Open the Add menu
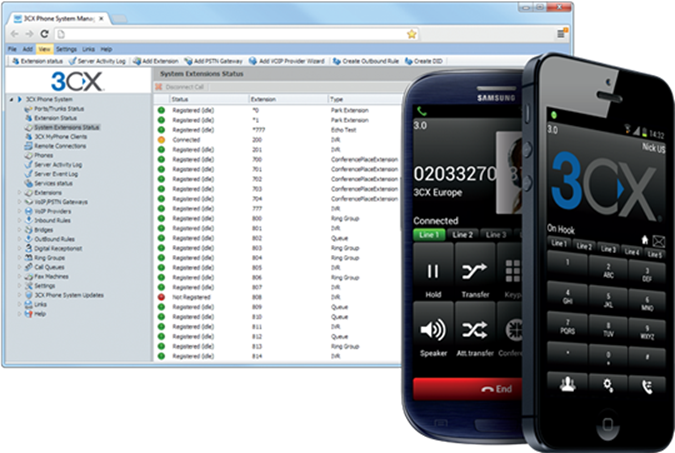This screenshot has width=675, height=453. pyautogui.click(x=28, y=49)
